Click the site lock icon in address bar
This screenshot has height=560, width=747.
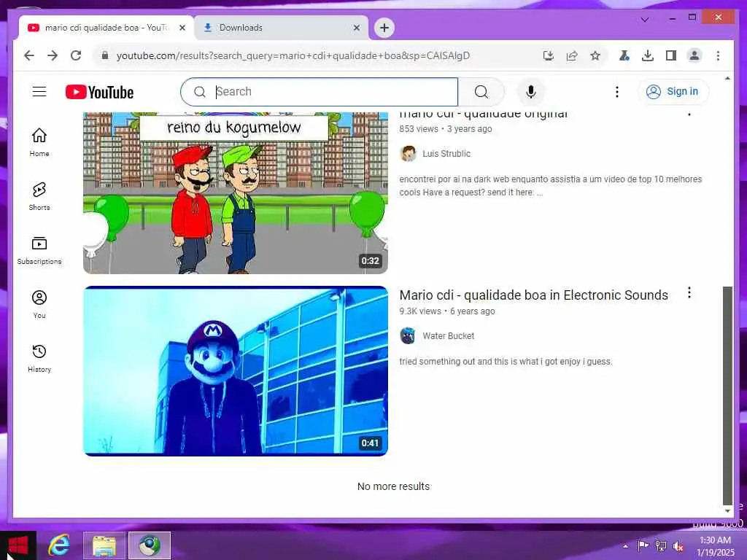click(x=105, y=55)
